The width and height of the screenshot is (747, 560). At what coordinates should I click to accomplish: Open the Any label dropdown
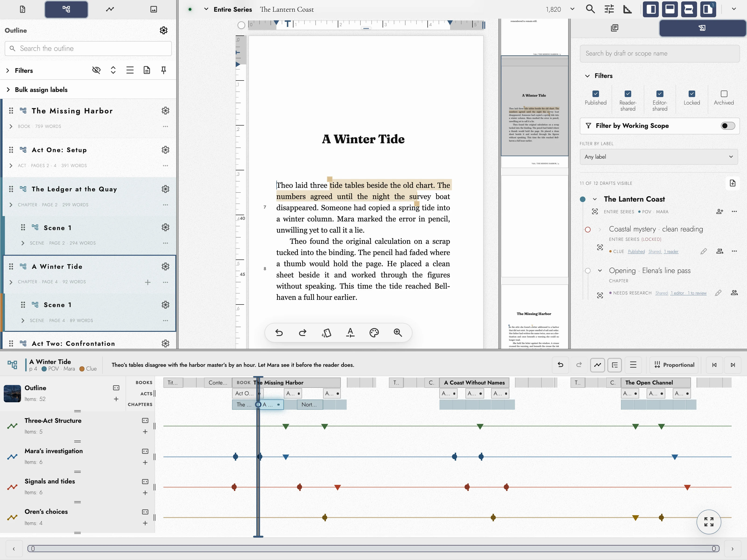tap(659, 157)
